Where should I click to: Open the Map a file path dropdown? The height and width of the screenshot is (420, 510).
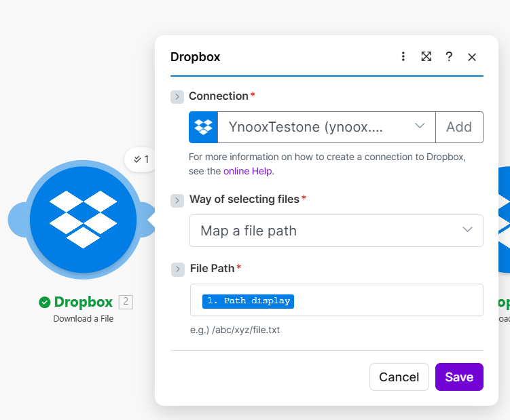pos(336,231)
